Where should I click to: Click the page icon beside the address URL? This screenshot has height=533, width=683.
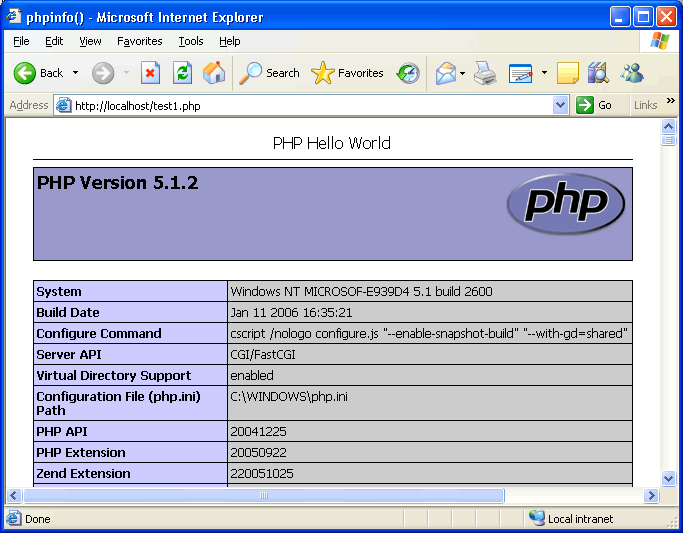coord(64,105)
